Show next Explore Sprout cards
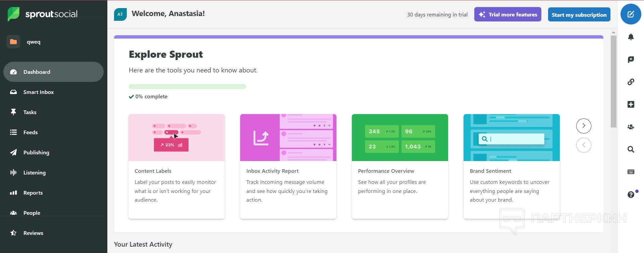Viewport: 644px width, 253px height. (x=584, y=126)
